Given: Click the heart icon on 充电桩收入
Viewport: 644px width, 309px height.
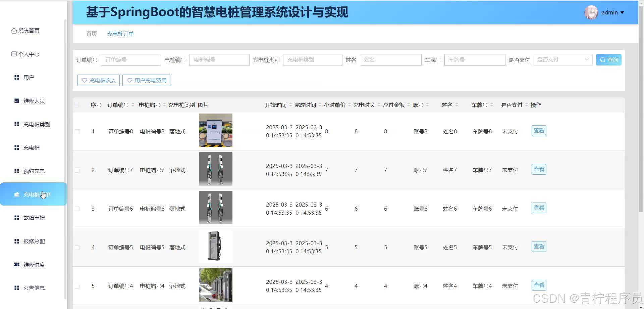Looking at the screenshot, I should coord(85,80).
